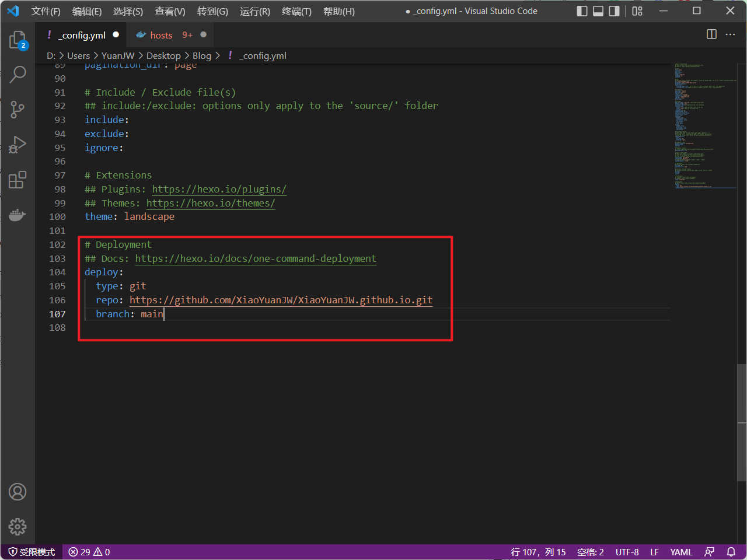Open Source Control view icon
The width and height of the screenshot is (747, 560).
18,109
